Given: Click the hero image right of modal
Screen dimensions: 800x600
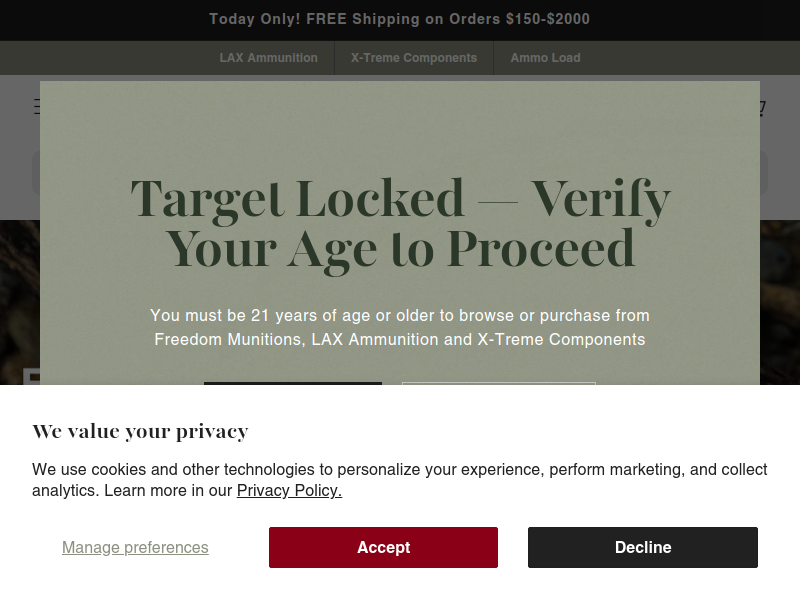Looking at the screenshot, I should pos(780,302).
